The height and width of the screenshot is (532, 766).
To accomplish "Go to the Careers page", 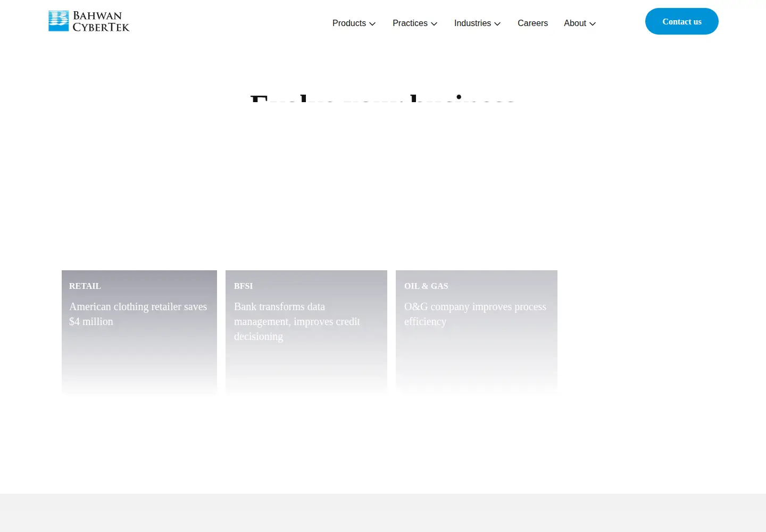I will [x=532, y=23].
